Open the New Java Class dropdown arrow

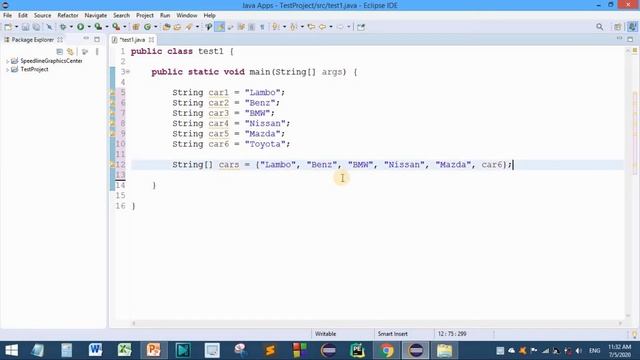[x=156, y=27]
